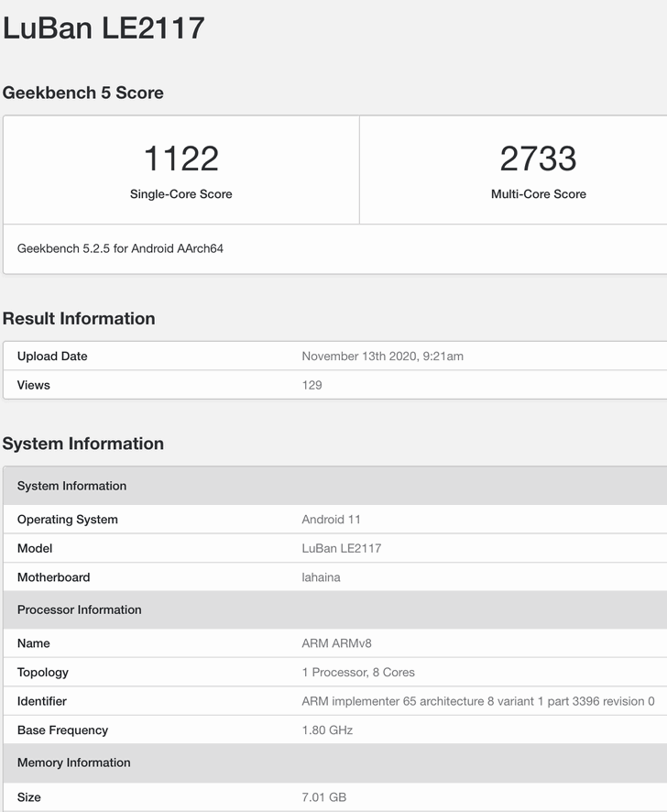
Task: Select the 1 Processor, 8 Cores value
Action: tap(358, 672)
